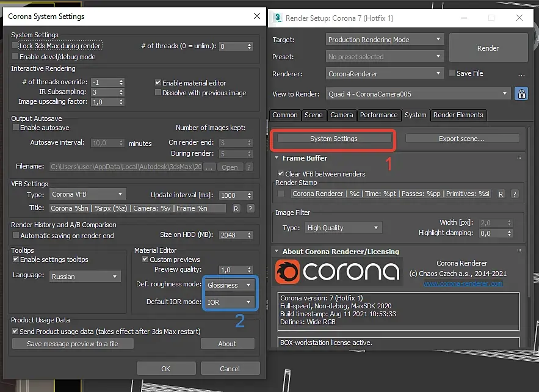Click the System Settings button
Image resolution: width=539 pixels, height=392 pixels.
[334, 139]
